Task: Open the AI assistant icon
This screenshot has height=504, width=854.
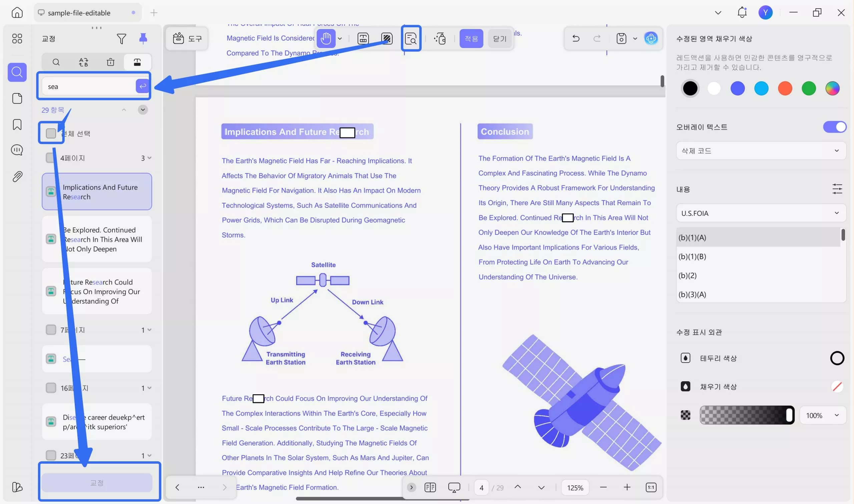Action: [651, 38]
